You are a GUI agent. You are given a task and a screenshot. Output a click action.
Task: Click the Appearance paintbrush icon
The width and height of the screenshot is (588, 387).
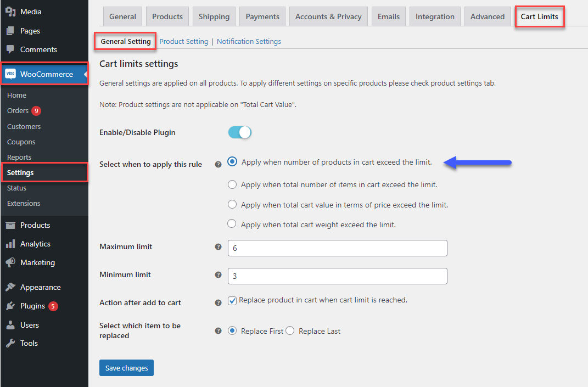coord(10,287)
